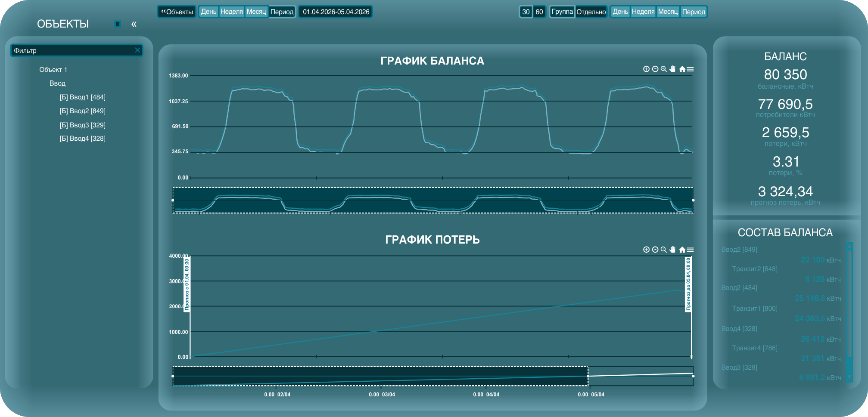Open the balance chart hamburger menu
Image resolution: width=868 pixels, height=417 pixels.
(691, 69)
